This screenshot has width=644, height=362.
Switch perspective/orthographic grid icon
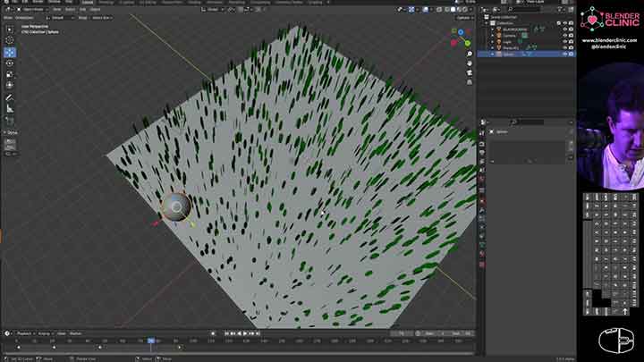pyautogui.click(x=470, y=82)
